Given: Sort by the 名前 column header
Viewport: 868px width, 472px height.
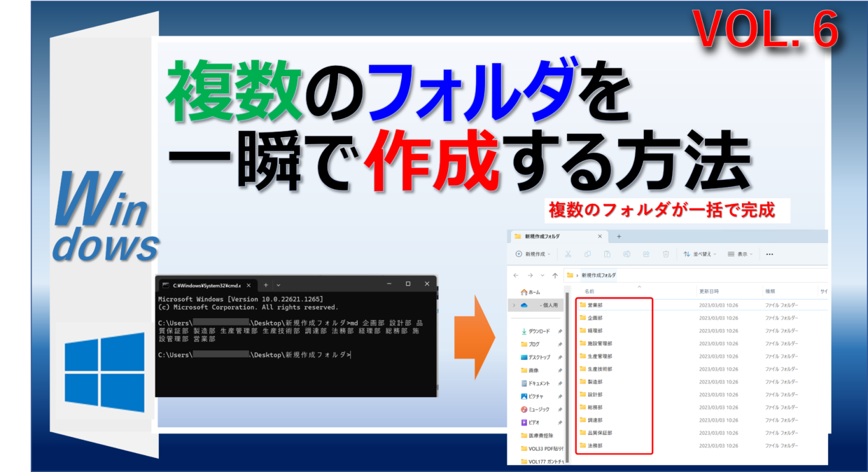Looking at the screenshot, I should [x=588, y=291].
